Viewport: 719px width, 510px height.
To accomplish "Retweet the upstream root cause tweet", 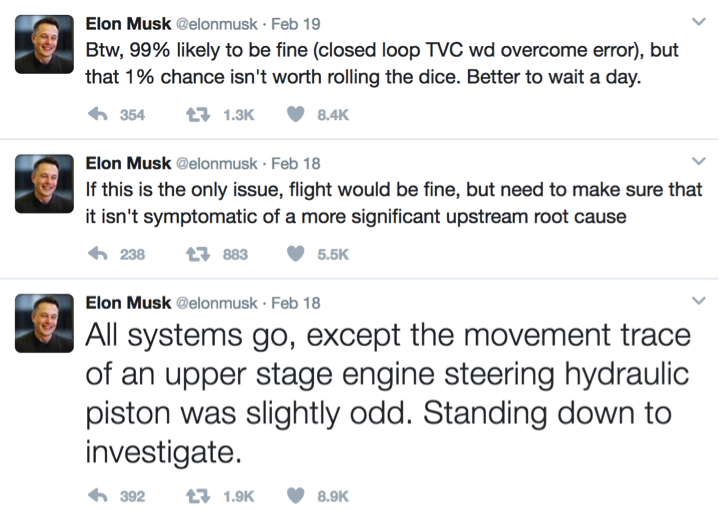I will 198,254.
